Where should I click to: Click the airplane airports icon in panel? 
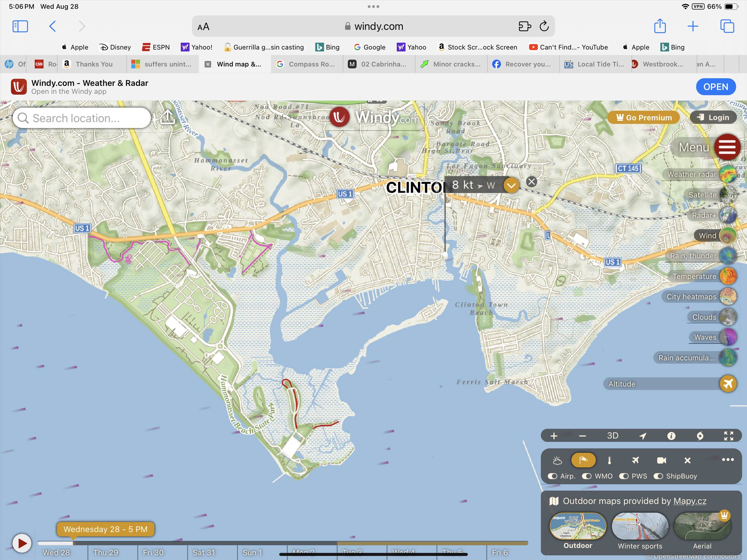coord(635,460)
